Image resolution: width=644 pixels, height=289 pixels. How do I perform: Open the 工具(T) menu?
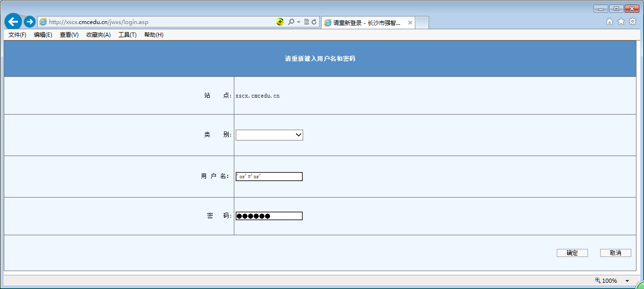point(127,35)
